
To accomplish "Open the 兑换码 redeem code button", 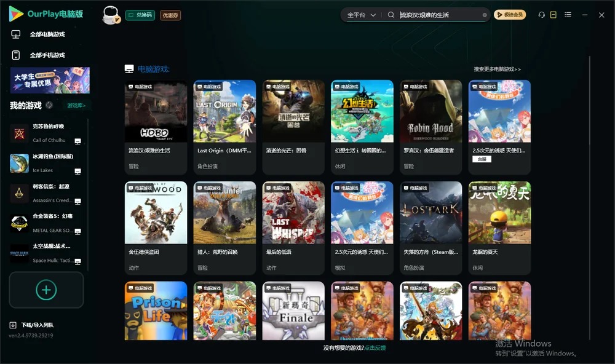I will [140, 15].
